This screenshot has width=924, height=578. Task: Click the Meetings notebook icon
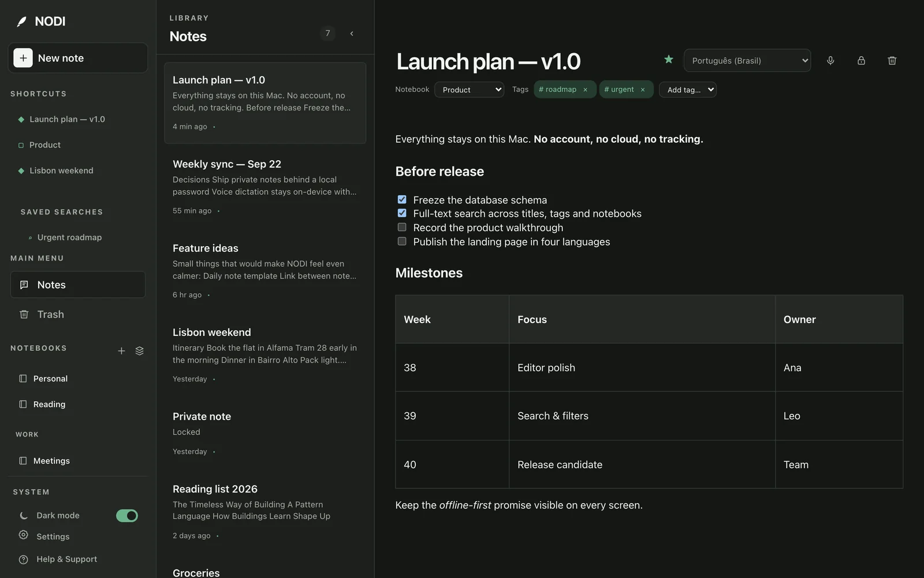pos(23,461)
